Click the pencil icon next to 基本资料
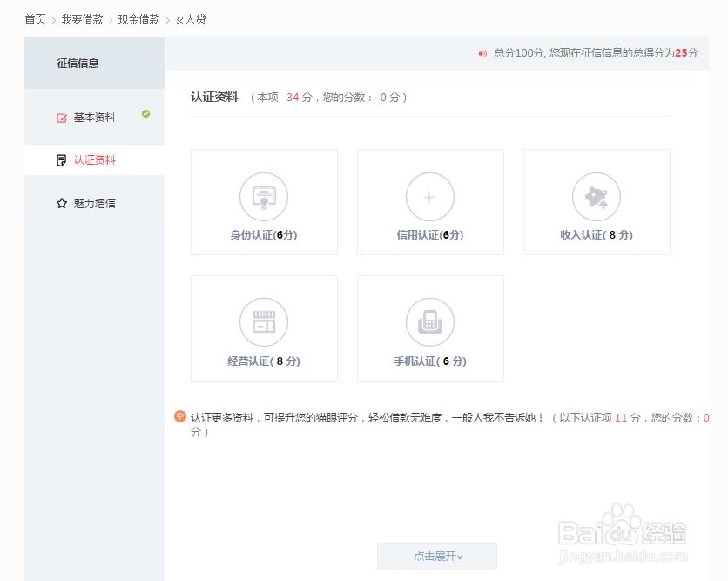 click(60, 116)
